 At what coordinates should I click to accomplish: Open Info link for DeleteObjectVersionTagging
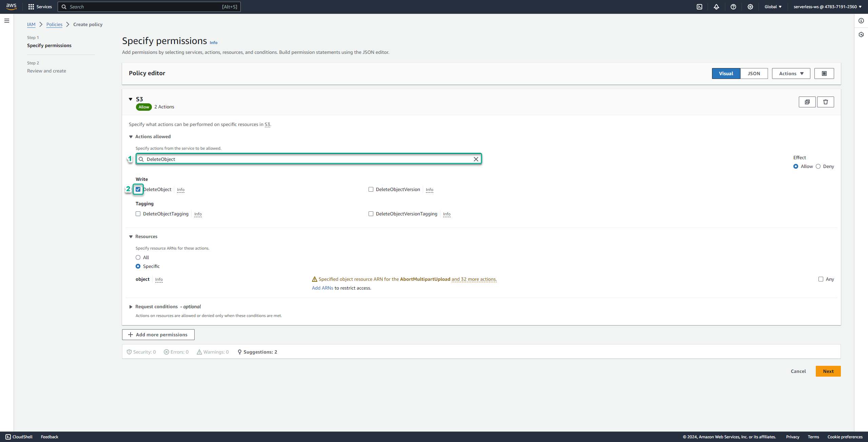[x=447, y=214]
